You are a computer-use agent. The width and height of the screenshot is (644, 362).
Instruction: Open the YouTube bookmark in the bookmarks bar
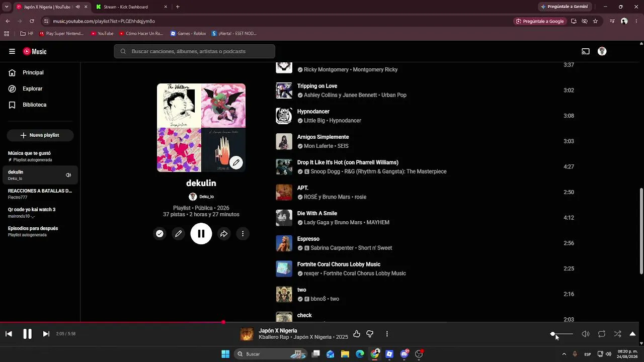point(102,34)
